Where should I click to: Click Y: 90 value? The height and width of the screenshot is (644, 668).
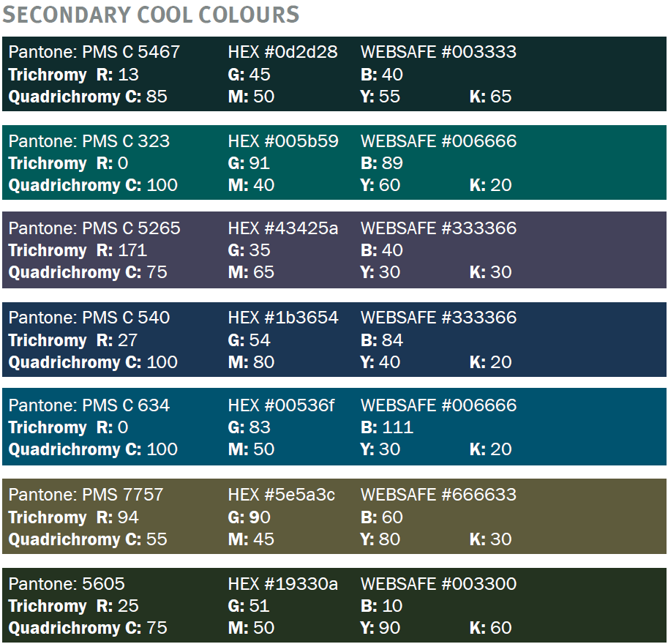pos(380,628)
